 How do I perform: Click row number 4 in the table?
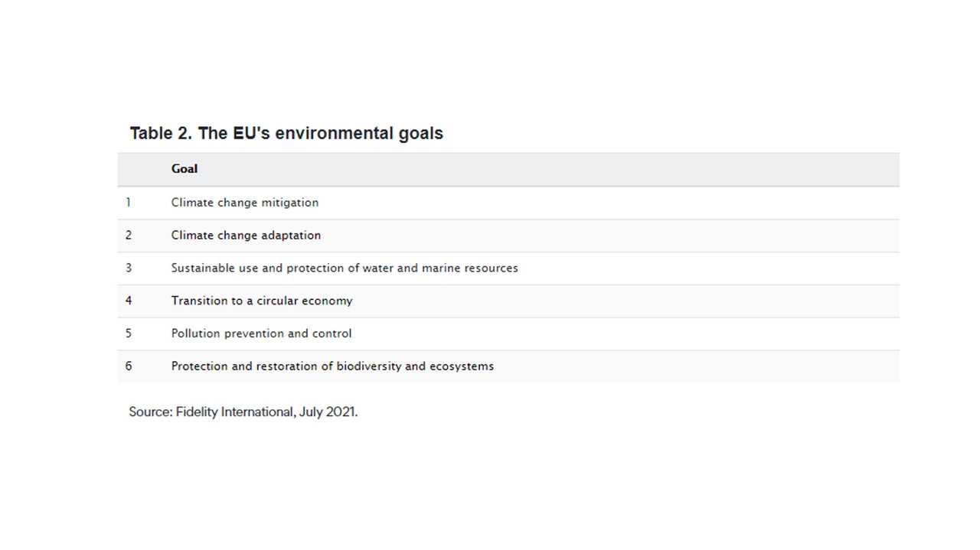coord(129,301)
